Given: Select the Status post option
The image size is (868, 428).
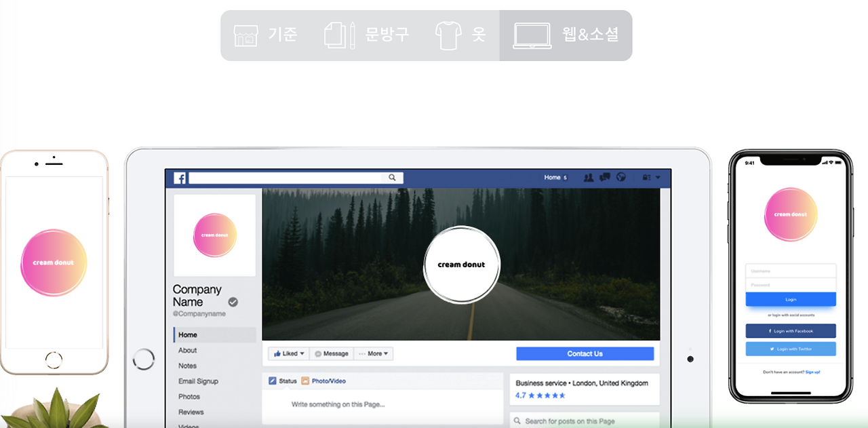Looking at the screenshot, I should tap(283, 381).
